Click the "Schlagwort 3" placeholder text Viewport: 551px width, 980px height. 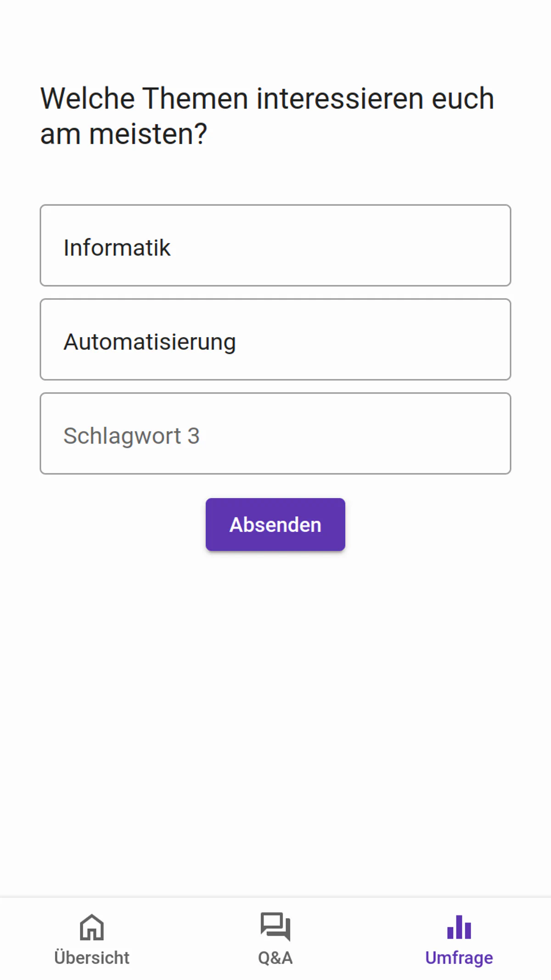tap(131, 436)
